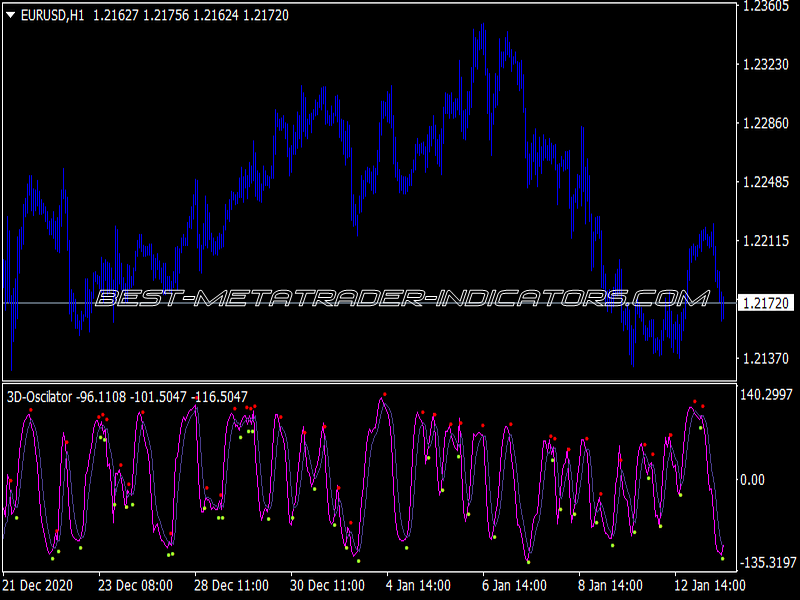Select the open price value 1.21627
800x600 pixels.
[x=116, y=16]
